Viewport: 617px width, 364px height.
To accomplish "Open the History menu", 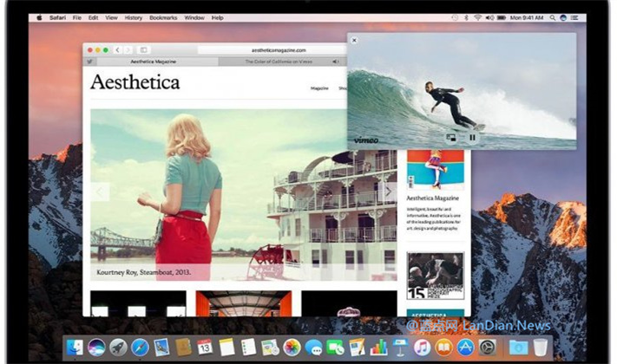I will [134, 17].
